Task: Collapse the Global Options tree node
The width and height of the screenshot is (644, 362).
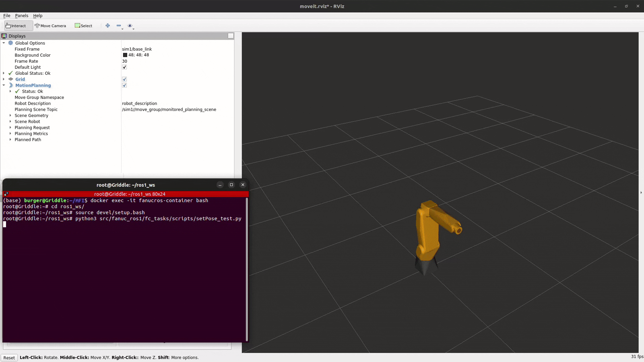Action: click(4, 43)
